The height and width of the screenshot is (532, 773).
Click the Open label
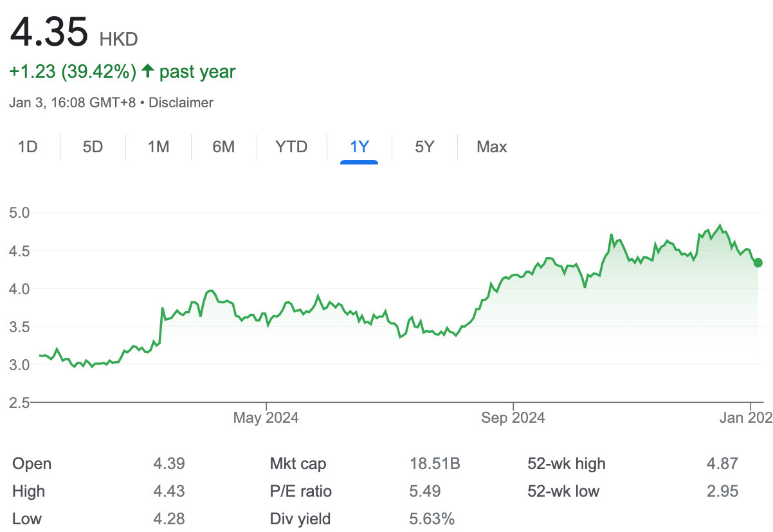pos(32,464)
